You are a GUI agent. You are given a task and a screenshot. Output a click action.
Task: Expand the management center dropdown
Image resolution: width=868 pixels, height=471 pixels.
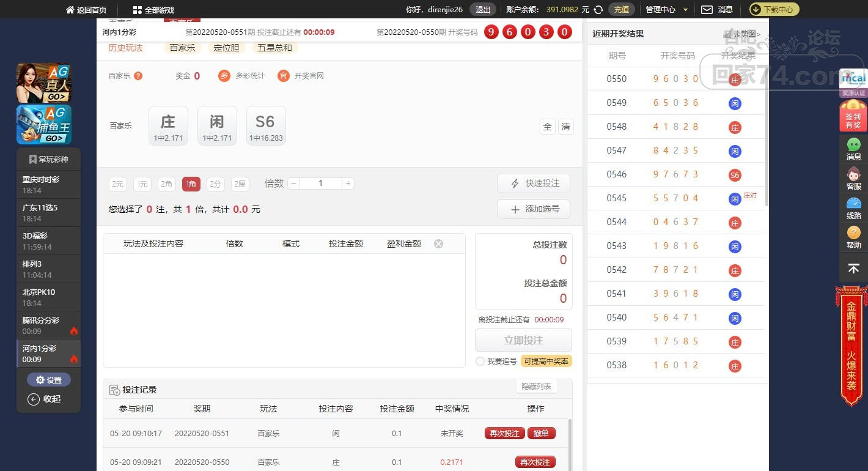(x=667, y=10)
